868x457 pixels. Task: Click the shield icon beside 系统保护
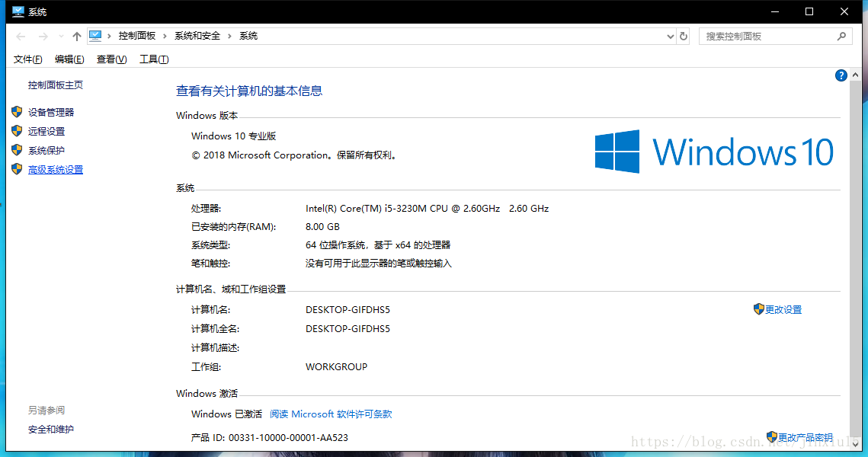click(17, 150)
